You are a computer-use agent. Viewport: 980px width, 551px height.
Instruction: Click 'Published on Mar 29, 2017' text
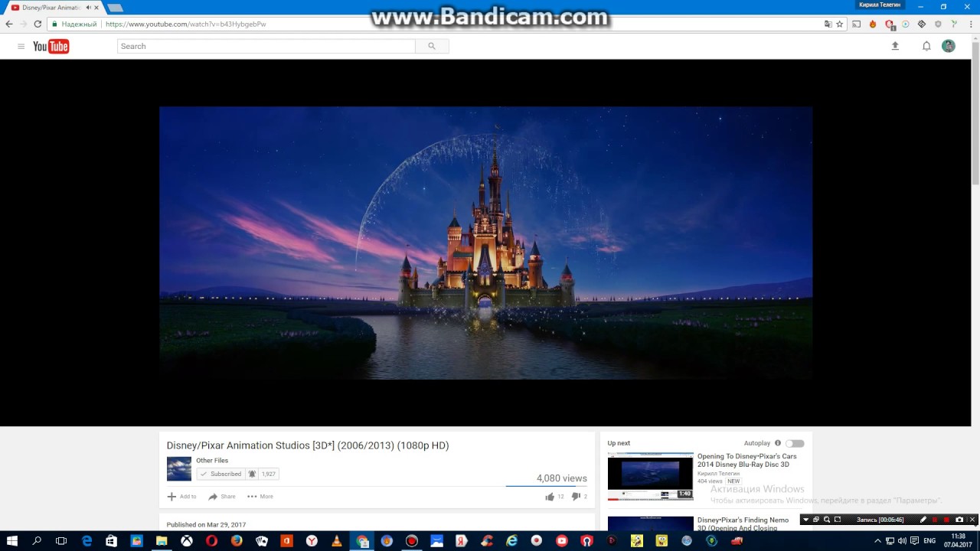(206, 525)
